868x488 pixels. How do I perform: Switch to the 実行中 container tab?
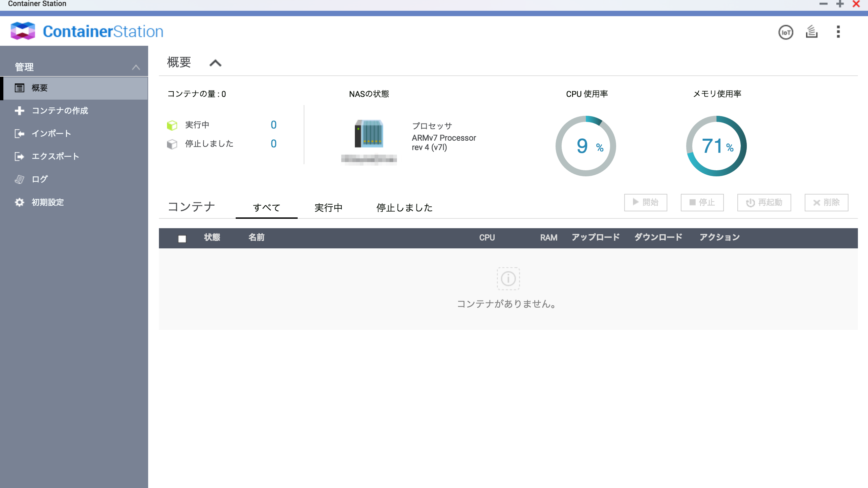328,207
